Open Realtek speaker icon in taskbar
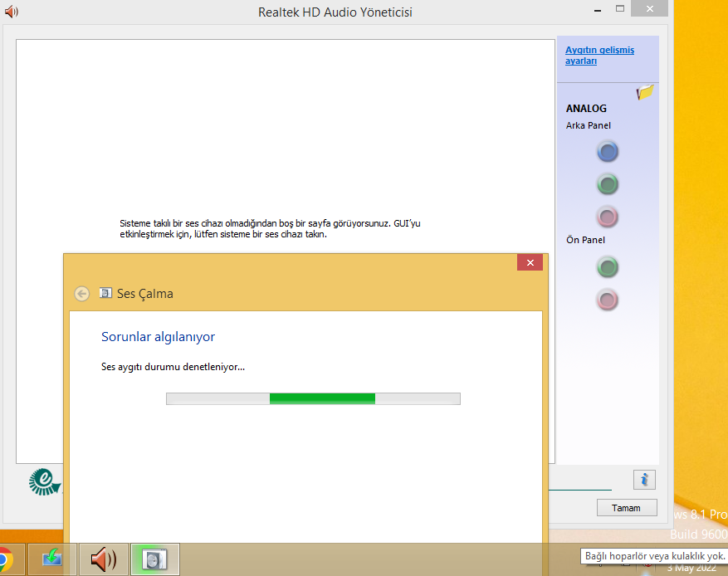The image size is (728, 576). [x=104, y=559]
